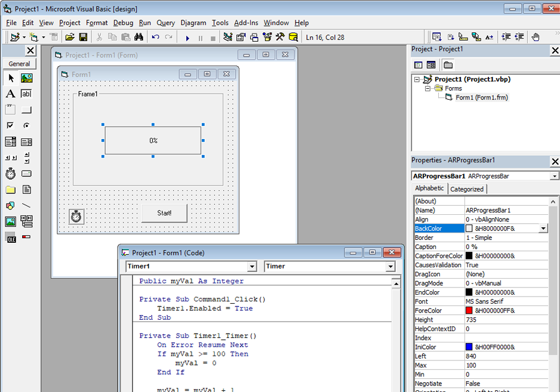
Task: Open the ARProgressBar1 object selector dropdown
Action: click(554, 176)
